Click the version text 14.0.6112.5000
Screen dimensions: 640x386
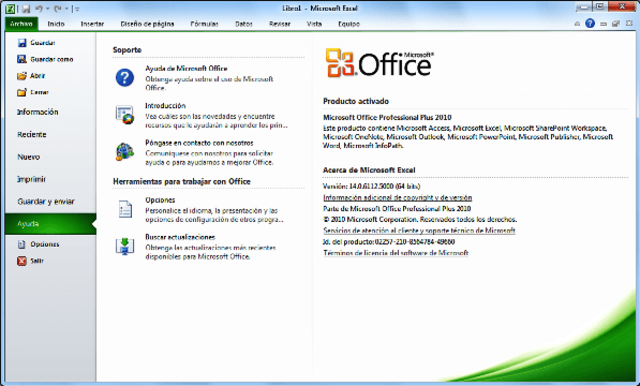[x=371, y=186]
